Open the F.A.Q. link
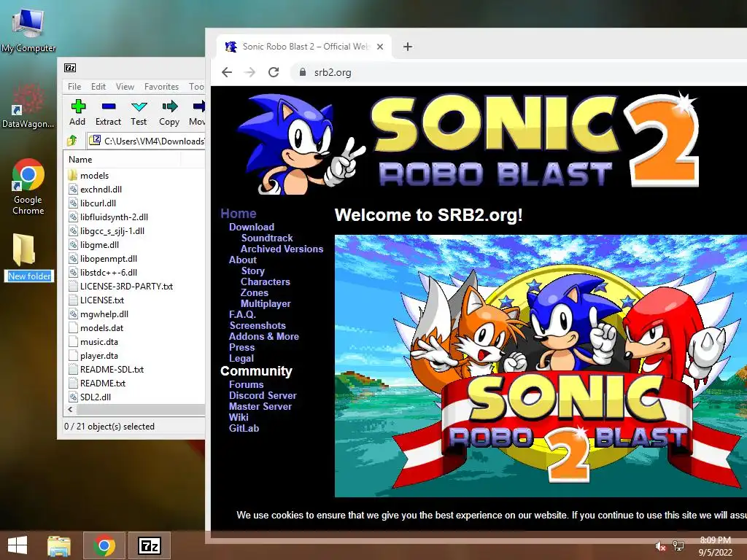Viewport: 747px width, 560px height. 242,315
